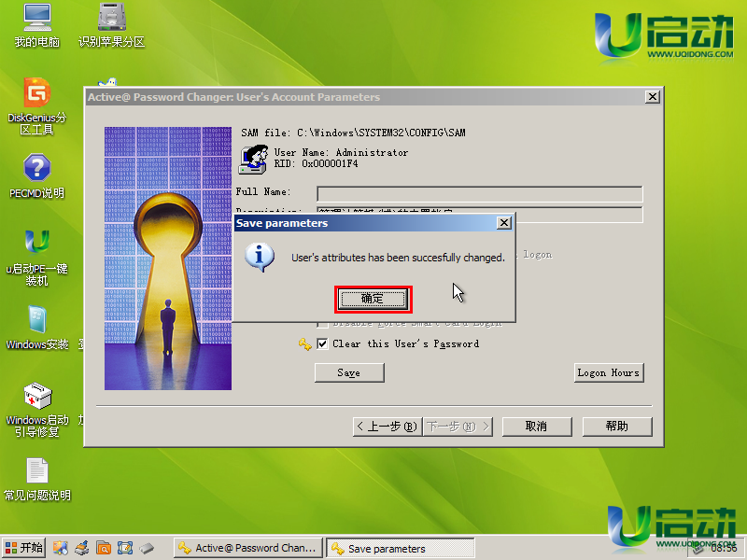
Task: Click the taskbar clock showing 08:56
Action: point(724,549)
